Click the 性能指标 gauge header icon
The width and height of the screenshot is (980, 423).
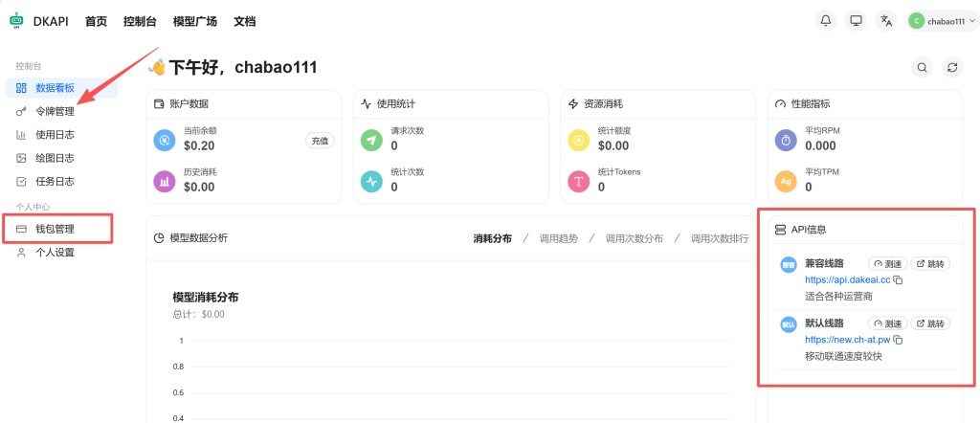(780, 103)
